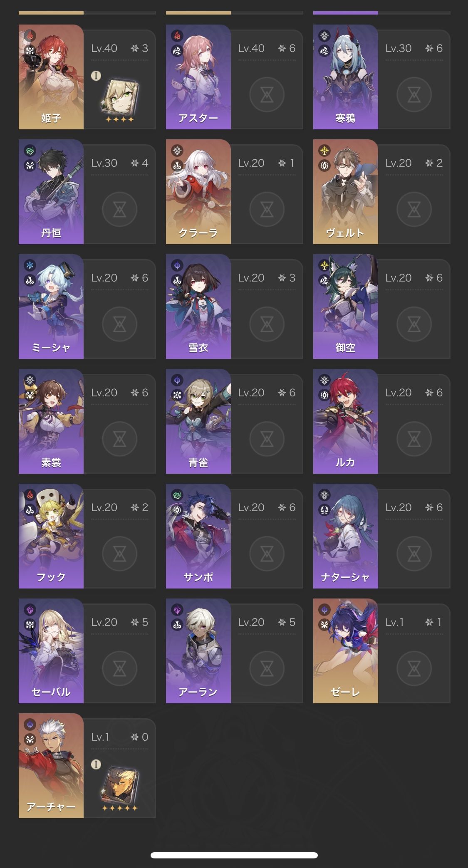
Task: Open the 御空 character card
Action: click(x=381, y=307)
